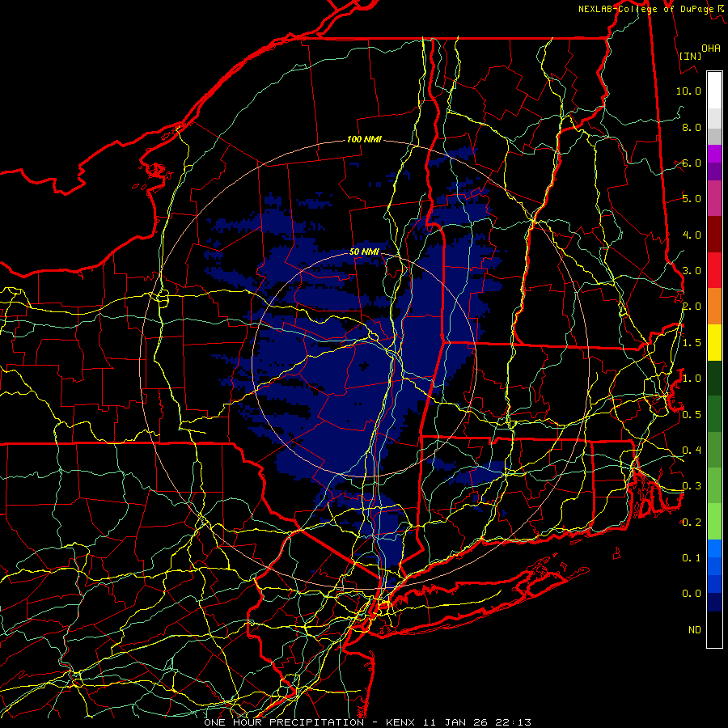Image resolution: width=728 pixels, height=728 pixels.
Task: Click the 0.2 legend value label
Action: [692, 522]
